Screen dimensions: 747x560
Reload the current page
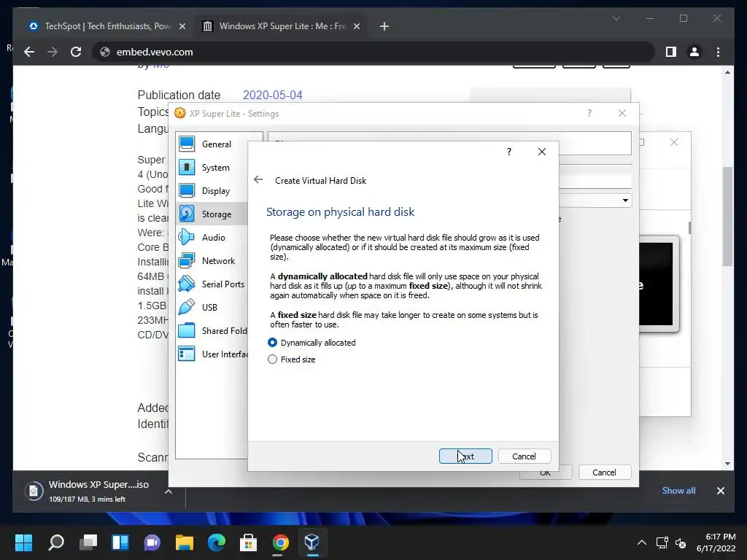[76, 52]
